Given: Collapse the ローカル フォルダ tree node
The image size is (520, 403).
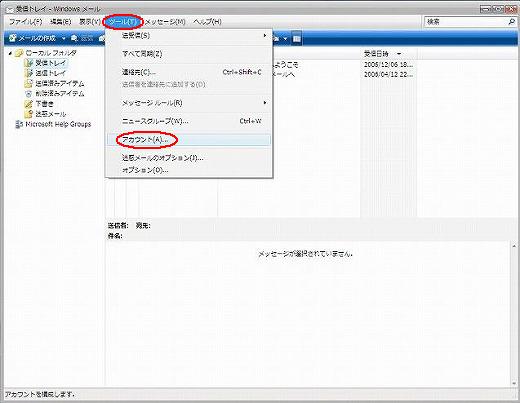Looking at the screenshot, I should coord(10,53).
